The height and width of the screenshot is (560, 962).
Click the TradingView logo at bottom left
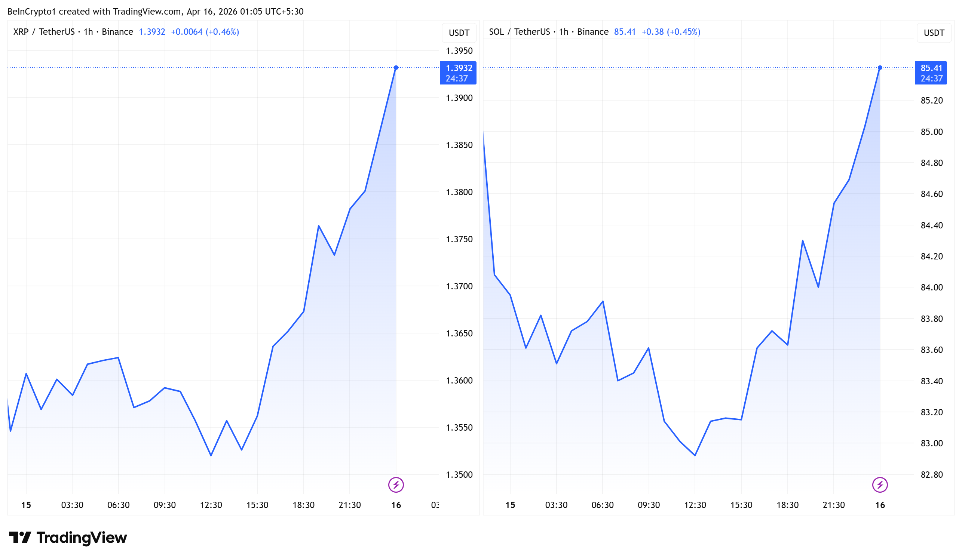[x=68, y=538]
